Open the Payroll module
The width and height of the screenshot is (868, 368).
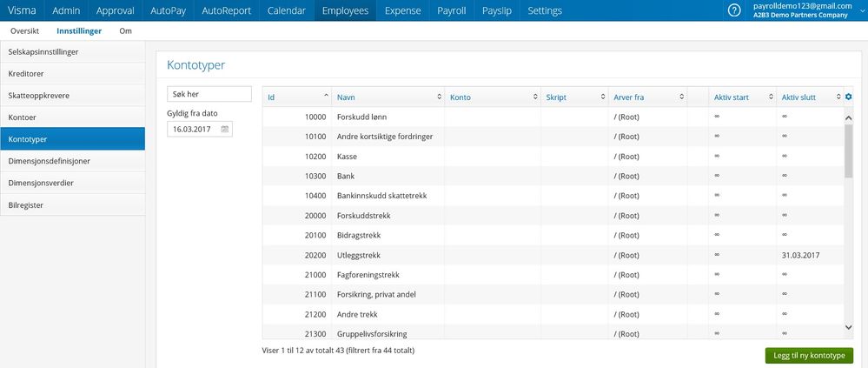pyautogui.click(x=451, y=10)
